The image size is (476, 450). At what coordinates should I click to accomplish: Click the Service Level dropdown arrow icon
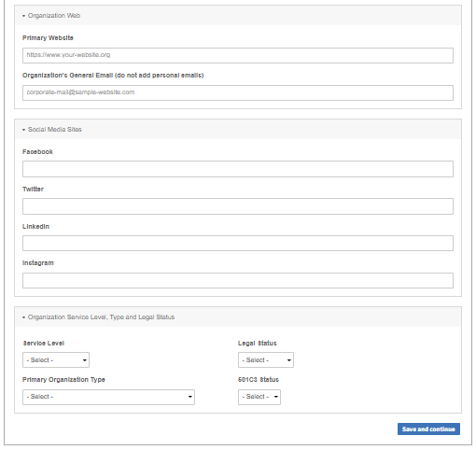84,360
